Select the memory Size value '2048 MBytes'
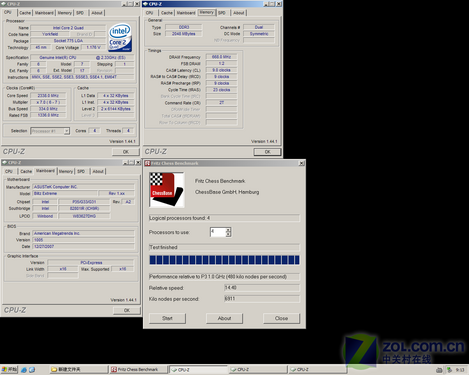Screen dimensions: 469x375 pyautogui.click(x=184, y=34)
